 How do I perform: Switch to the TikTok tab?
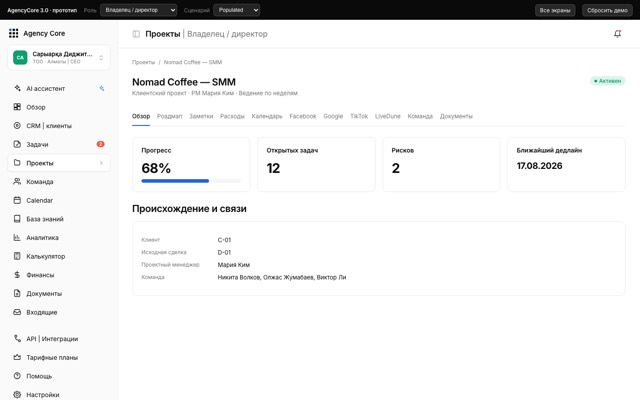(x=359, y=116)
